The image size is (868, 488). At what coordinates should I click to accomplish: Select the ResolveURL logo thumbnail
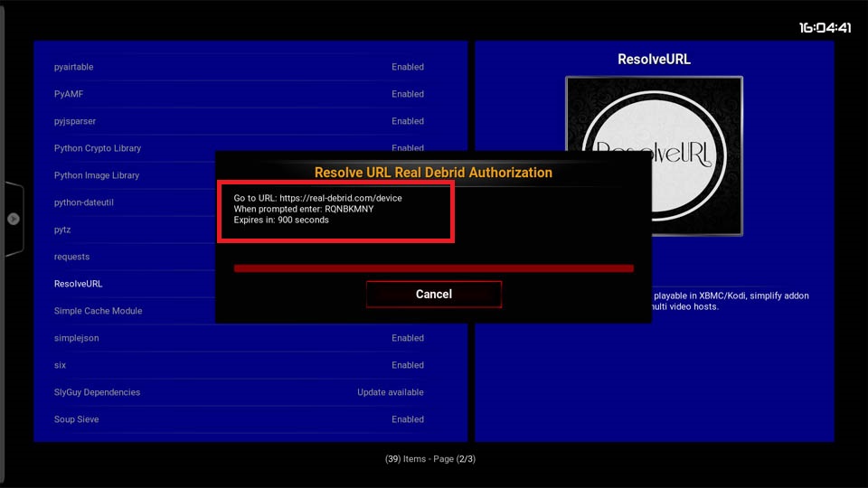pyautogui.click(x=654, y=156)
